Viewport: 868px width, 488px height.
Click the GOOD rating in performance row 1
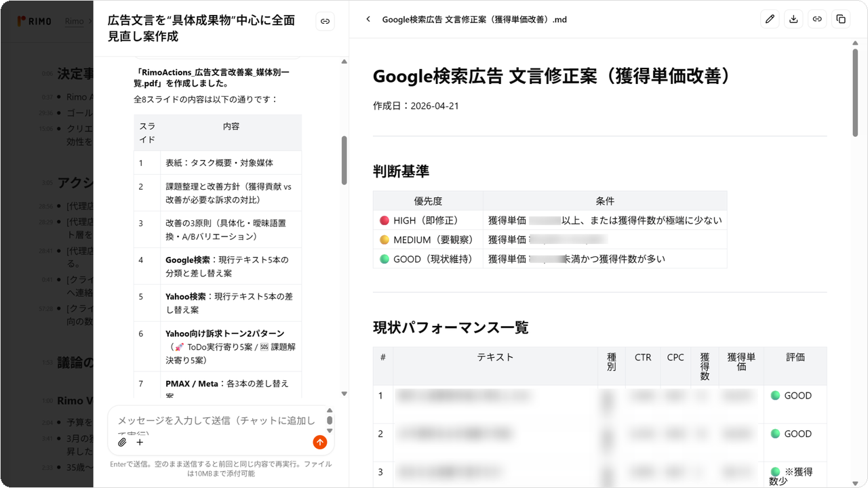point(791,396)
